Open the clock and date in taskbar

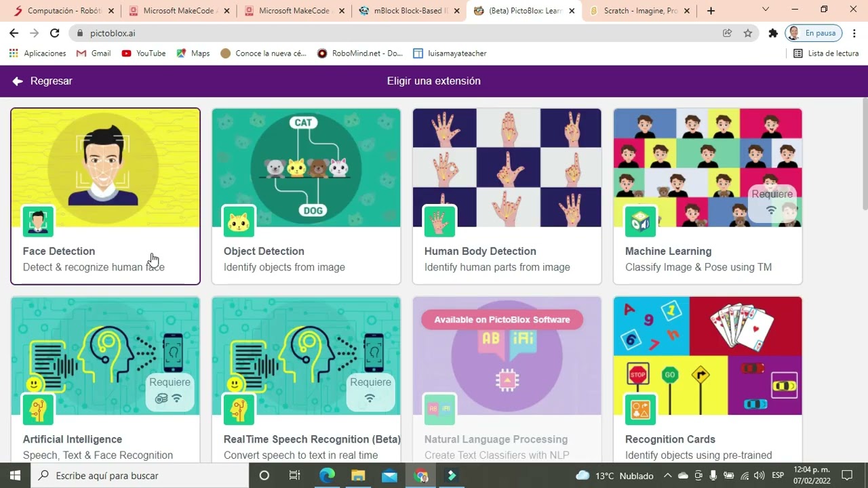[810, 475]
